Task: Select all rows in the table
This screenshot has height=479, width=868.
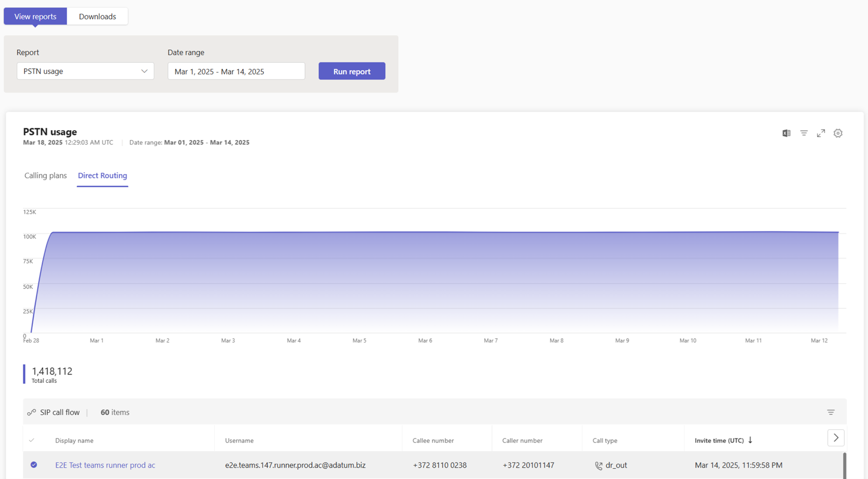Action: pyautogui.click(x=32, y=440)
